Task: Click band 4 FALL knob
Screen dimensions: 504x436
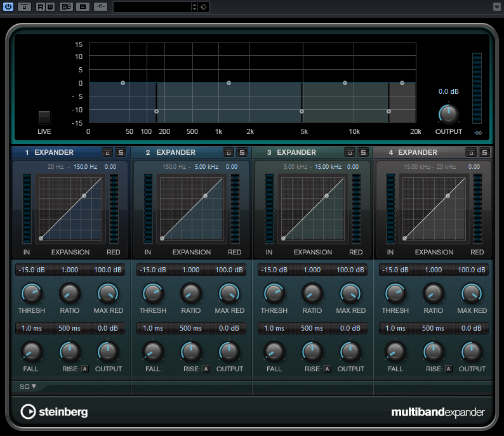Action: tap(395, 352)
